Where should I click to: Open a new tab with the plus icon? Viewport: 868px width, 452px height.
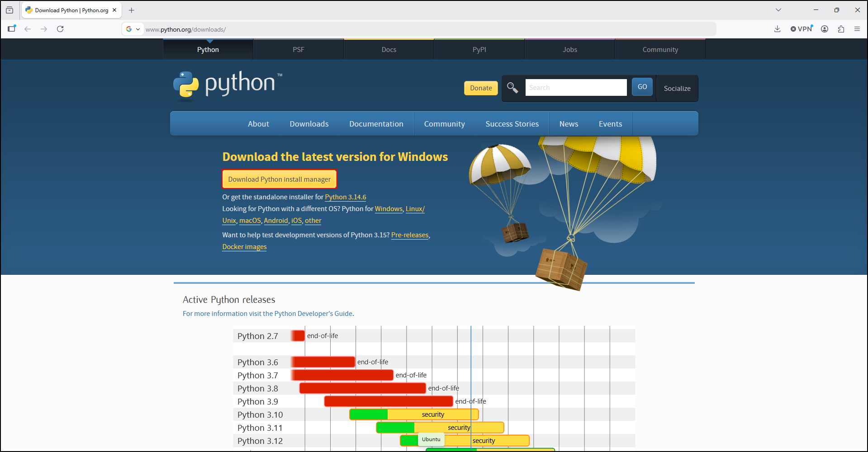point(131,10)
